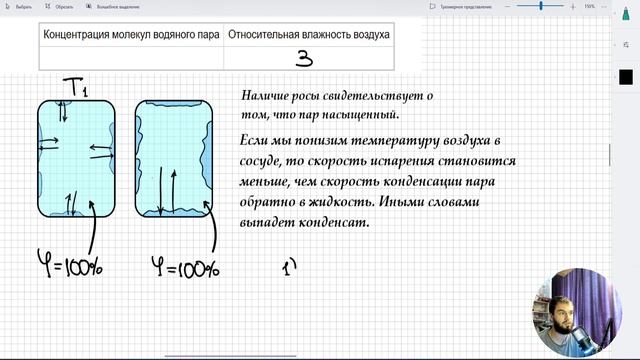Click the zoom in plus button
Image resolution: width=640 pixels, height=360 pixels.
(573, 7)
